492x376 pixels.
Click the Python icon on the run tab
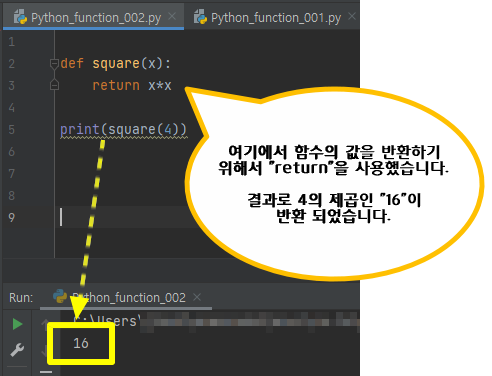point(60,296)
